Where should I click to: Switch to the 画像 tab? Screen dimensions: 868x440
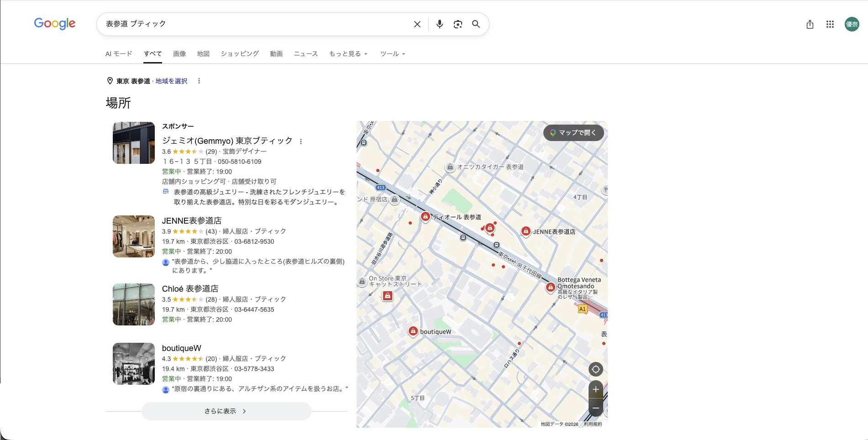coord(179,54)
